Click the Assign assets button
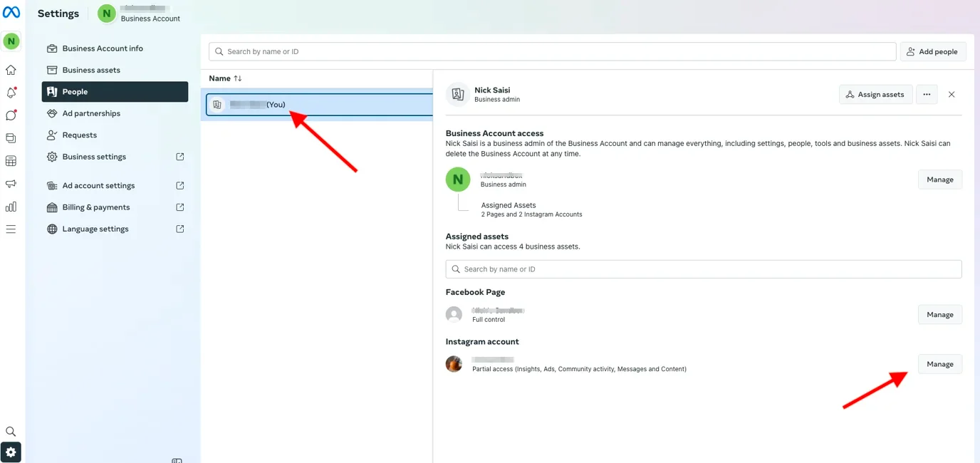 click(x=875, y=94)
